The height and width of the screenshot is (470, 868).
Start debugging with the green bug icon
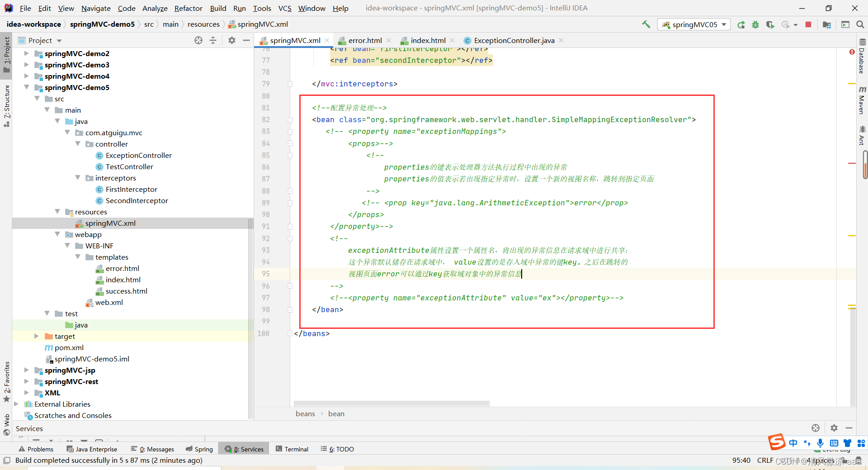click(755, 24)
